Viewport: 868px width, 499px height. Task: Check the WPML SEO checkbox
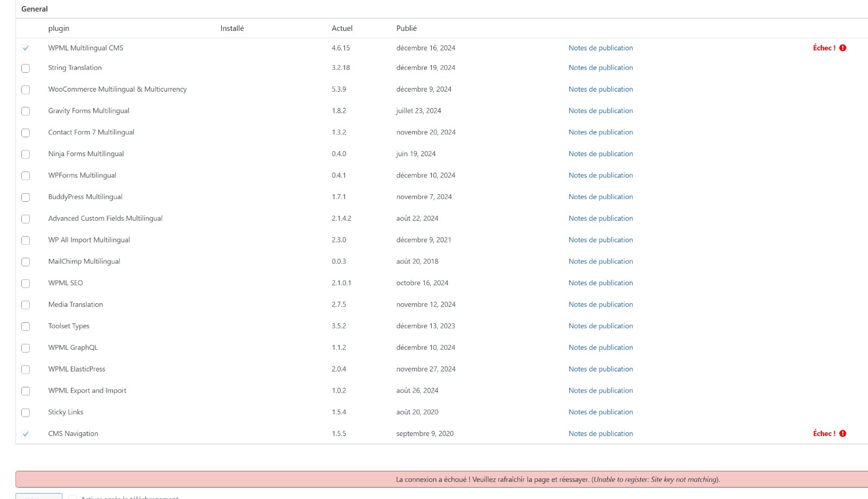pos(25,284)
